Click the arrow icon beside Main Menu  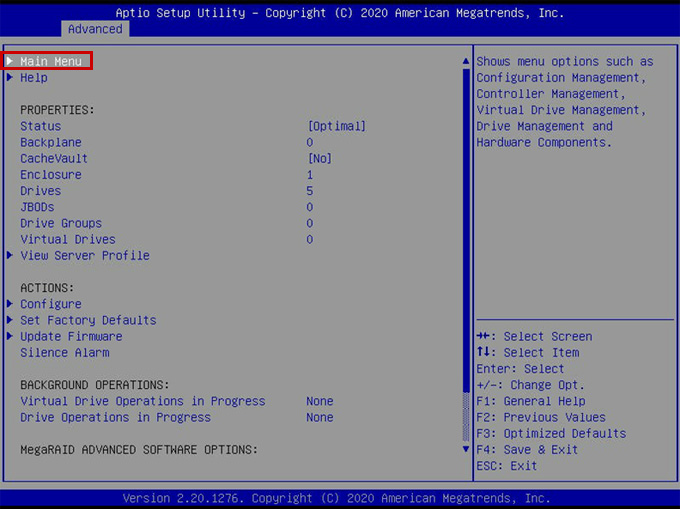coord(10,62)
